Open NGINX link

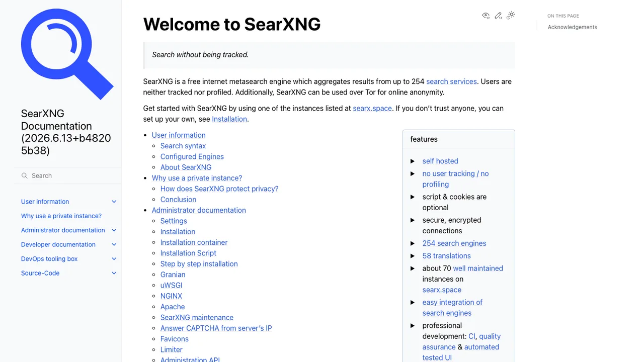(171, 296)
